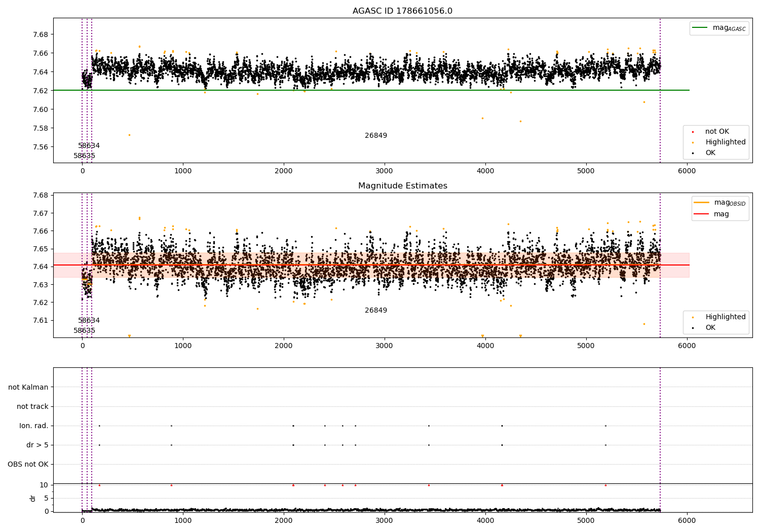The image size is (760, 532).
Task: Click the 58634 annotation in the AGASC ID plot
Action: 89,146
